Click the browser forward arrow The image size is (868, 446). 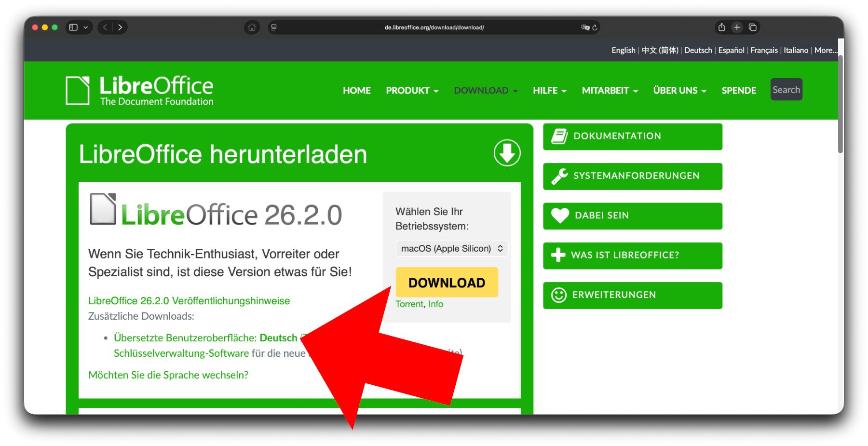(x=120, y=27)
